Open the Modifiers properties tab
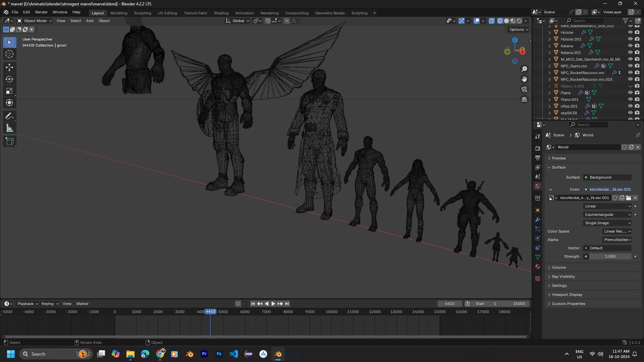This screenshot has height=362, width=644. pyautogui.click(x=538, y=220)
